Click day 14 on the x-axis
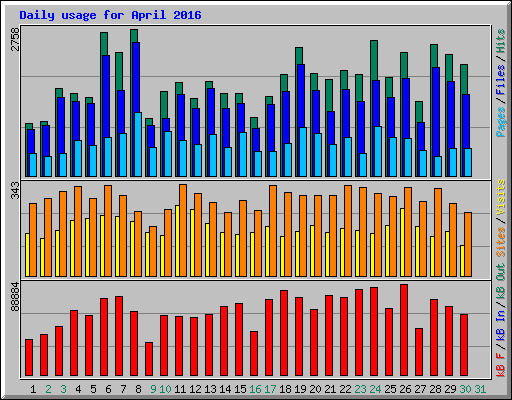512x400 pixels. (x=225, y=389)
